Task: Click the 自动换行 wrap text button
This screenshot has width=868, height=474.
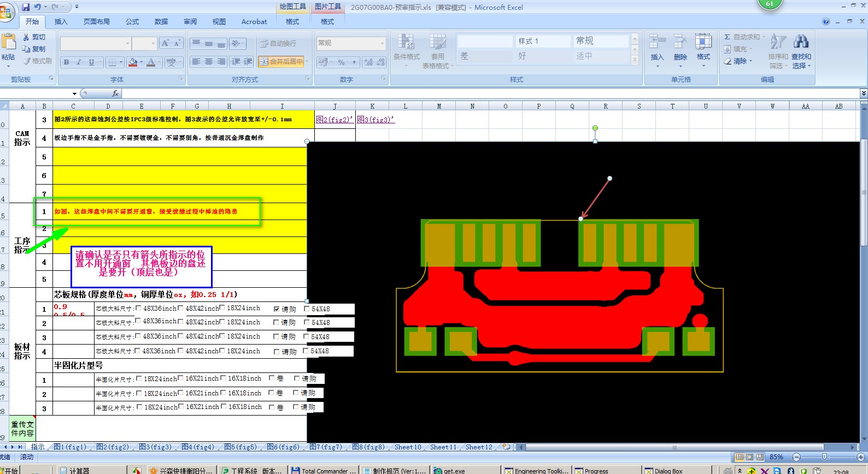Action: coord(278,43)
